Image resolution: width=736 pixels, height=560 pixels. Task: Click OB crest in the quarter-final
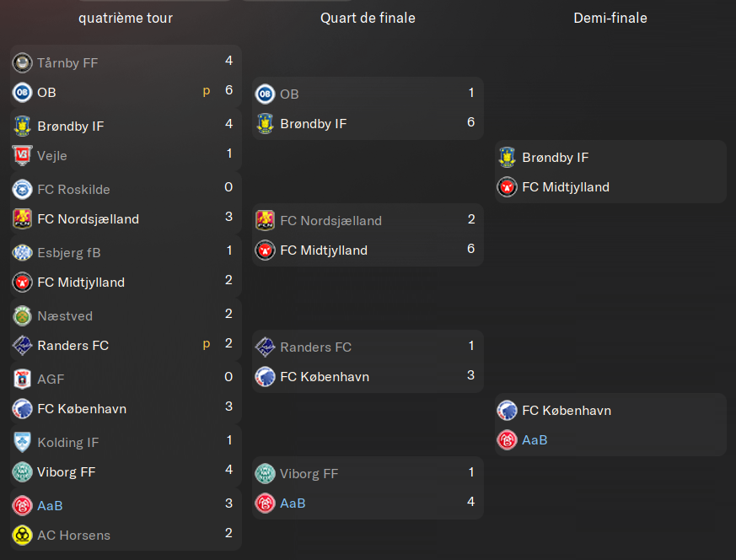pos(265,94)
